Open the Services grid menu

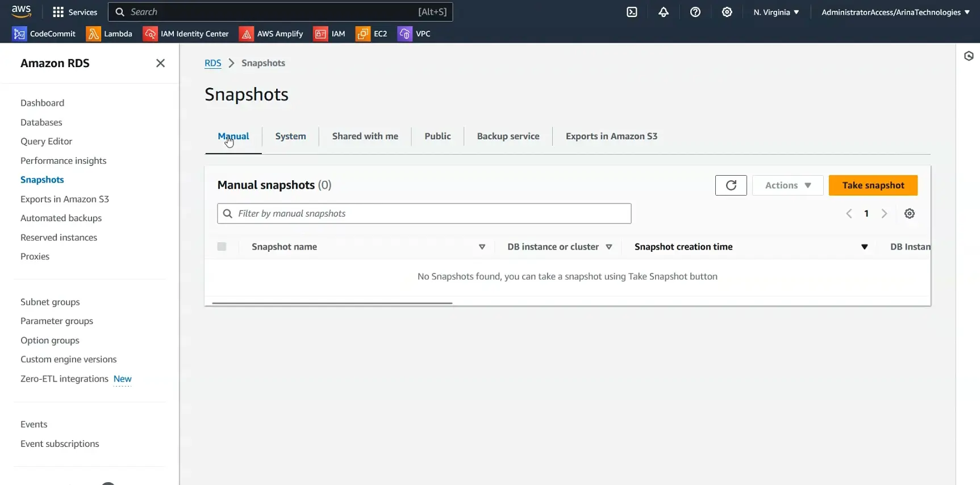point(75,12)
